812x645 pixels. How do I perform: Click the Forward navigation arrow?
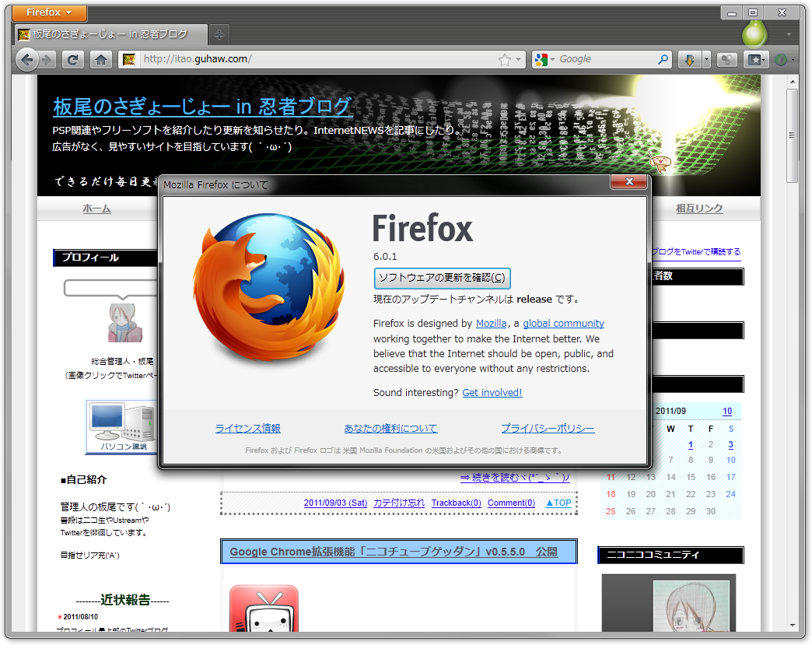(x=47, y=60)
